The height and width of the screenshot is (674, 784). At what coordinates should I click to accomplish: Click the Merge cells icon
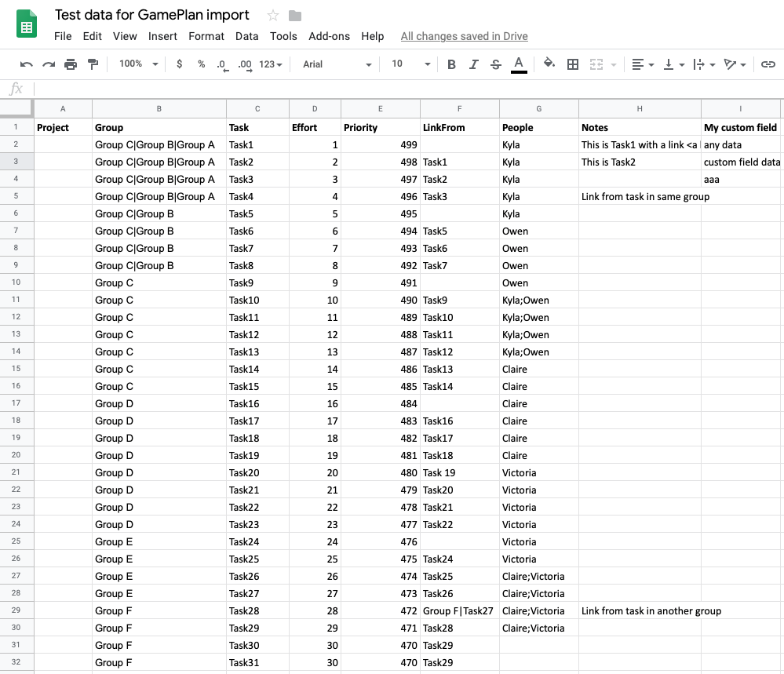coord(596,64)
